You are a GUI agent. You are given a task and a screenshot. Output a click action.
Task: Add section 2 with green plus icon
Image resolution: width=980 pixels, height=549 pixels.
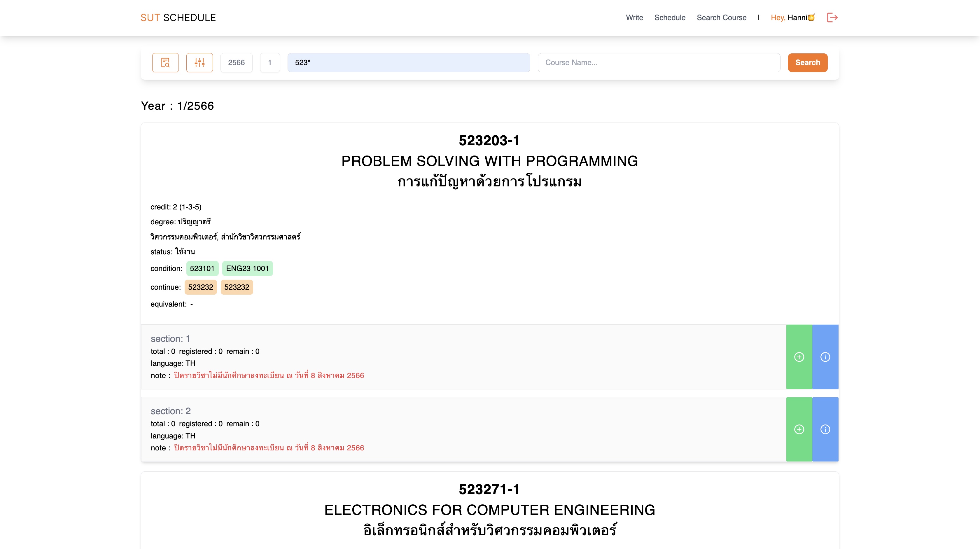[799, 429]
